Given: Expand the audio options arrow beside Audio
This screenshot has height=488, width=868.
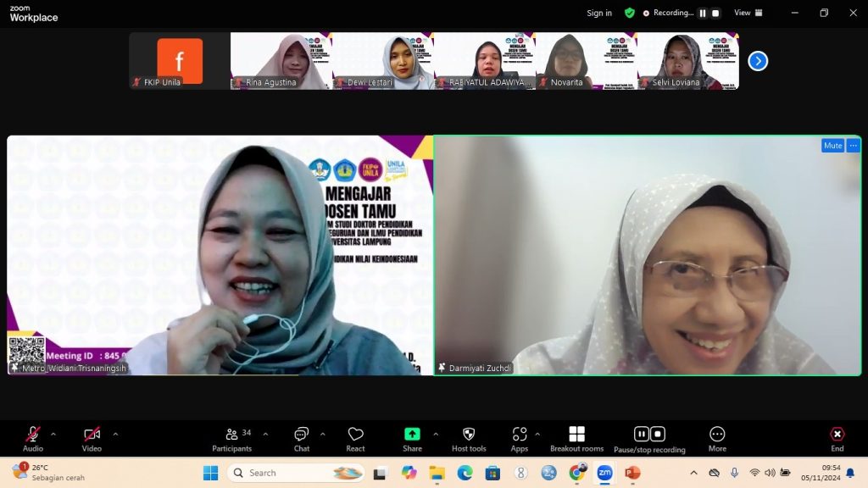Looking at the screenshot, I should pyautogui.click(x=53, y=434).
